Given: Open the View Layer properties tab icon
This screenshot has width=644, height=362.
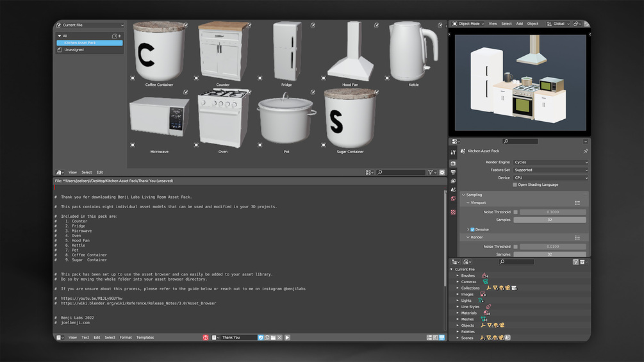Looking at the screenshot, I should coord(453,181).
